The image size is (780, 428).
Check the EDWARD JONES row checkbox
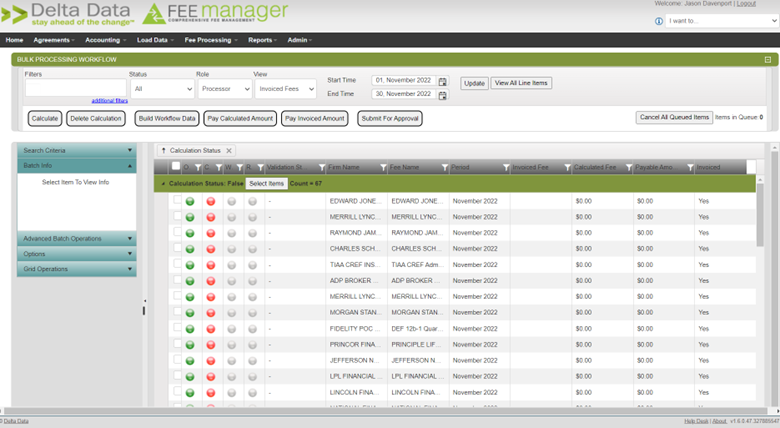tap(177, 200)
